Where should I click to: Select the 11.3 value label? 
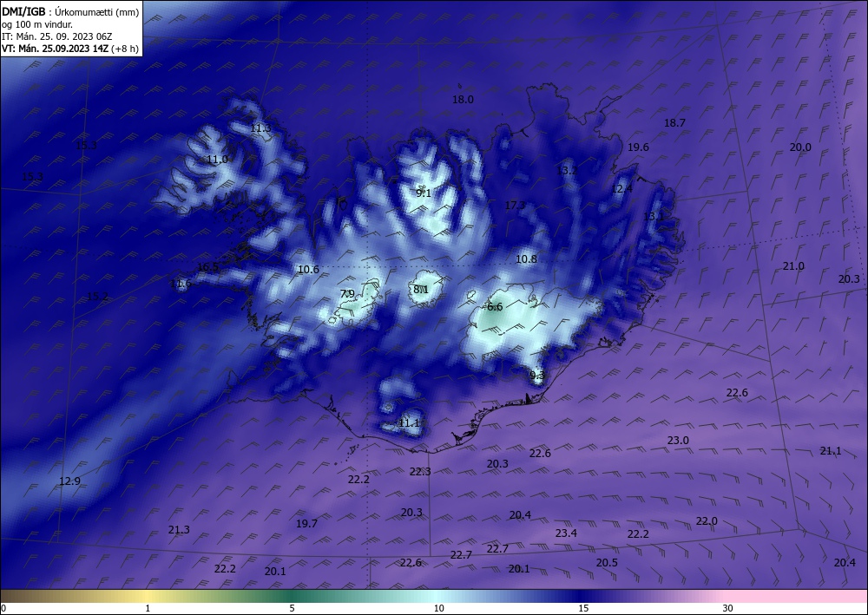click(260, 128)
